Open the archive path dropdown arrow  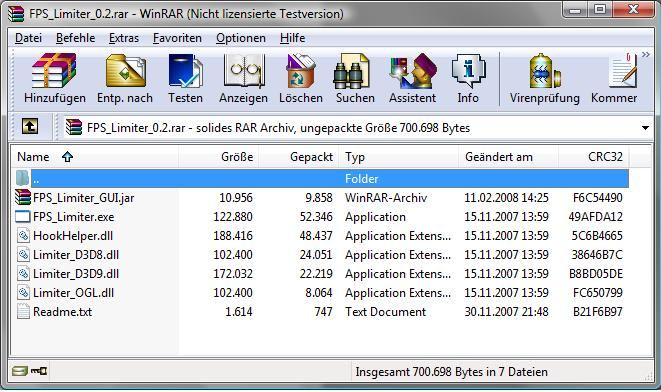[645, 128]
